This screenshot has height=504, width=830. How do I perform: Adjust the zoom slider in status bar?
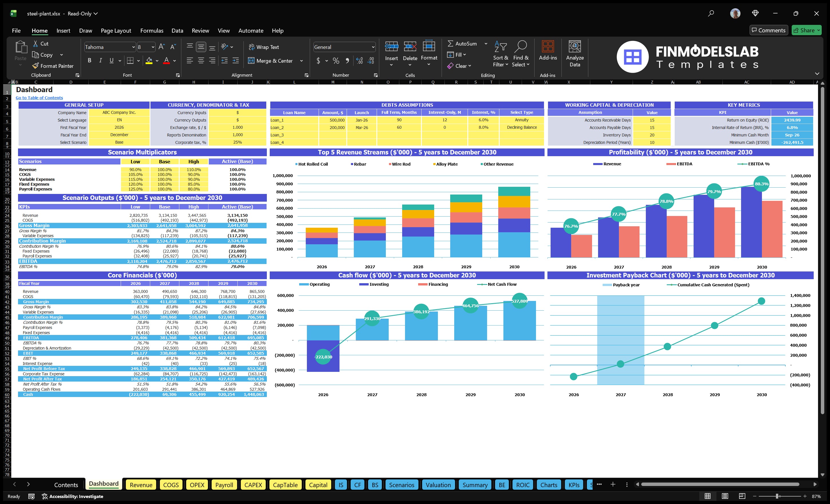pyautogui.click(x=777, y=496)
